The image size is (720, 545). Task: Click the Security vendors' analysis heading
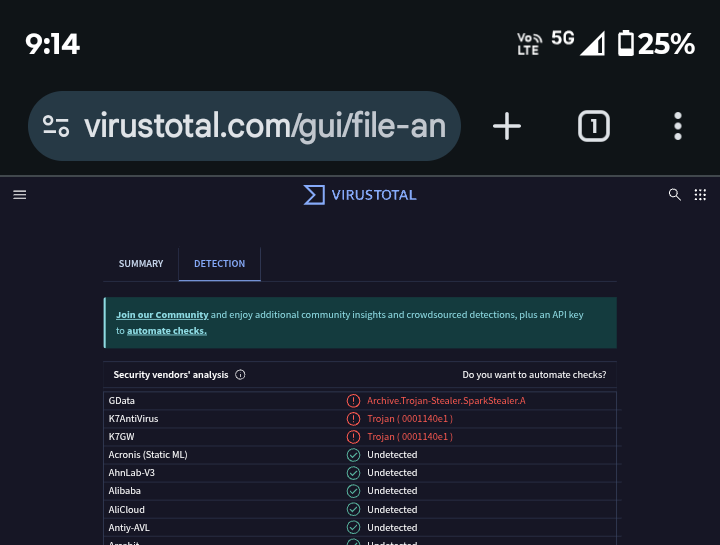171,375
